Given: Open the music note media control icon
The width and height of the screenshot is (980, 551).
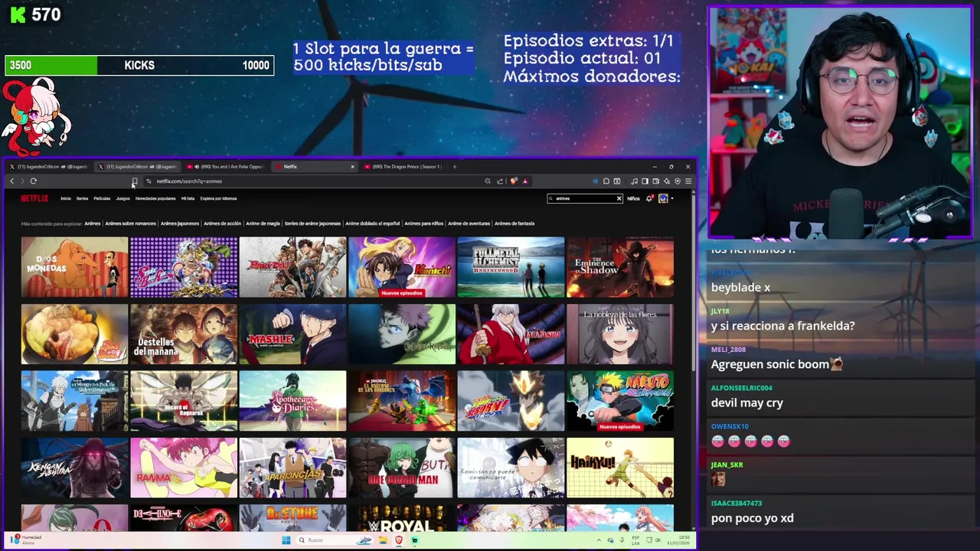Looking at the screenshot, I should tap(634, 181).
